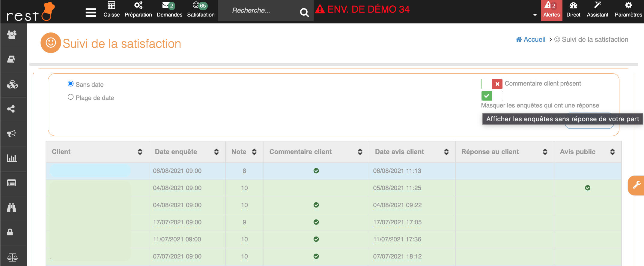Screen dimensions: 644x266
Task: Click the binoculars sidebar icon
Action: point(12,208)
